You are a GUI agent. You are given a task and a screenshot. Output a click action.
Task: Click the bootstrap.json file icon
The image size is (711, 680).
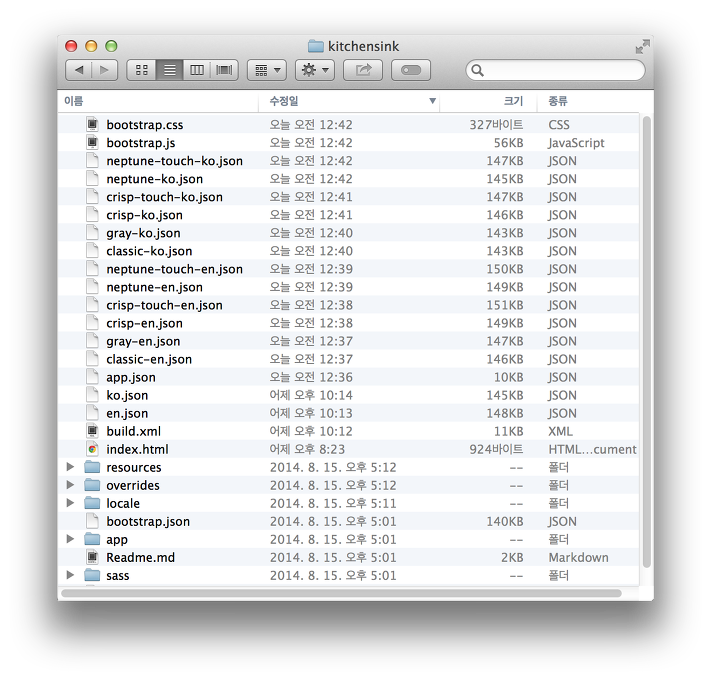[93, 521]
